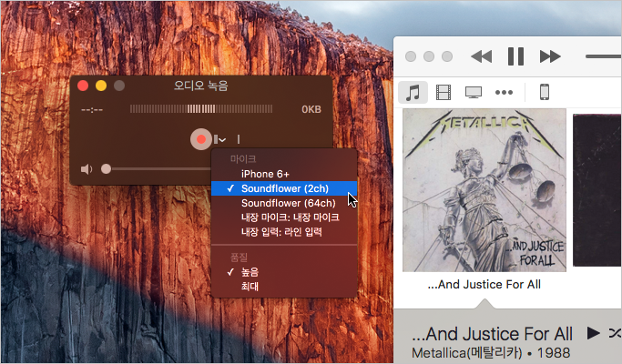This screenshot has width=622, height=364.
Task: Click the Metallica album cover art
Action: point(484,190)
